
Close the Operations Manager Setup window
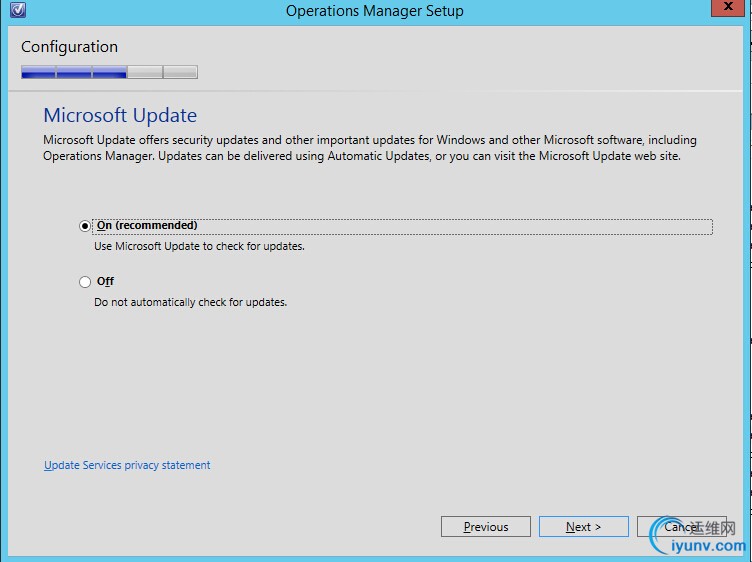point(728,7)
